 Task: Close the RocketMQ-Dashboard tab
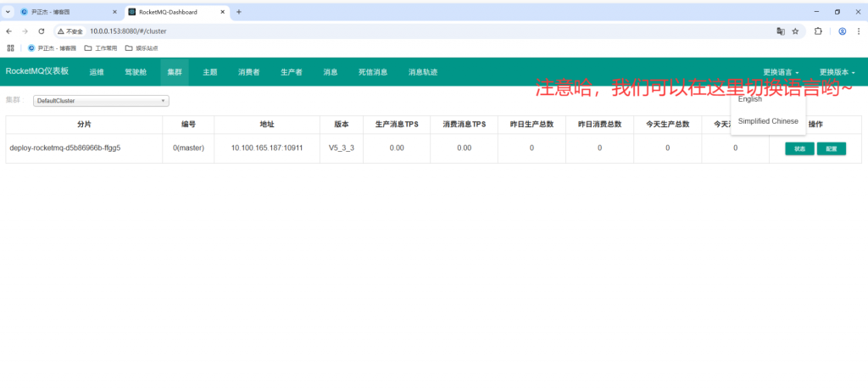click(x=223, y=12)
